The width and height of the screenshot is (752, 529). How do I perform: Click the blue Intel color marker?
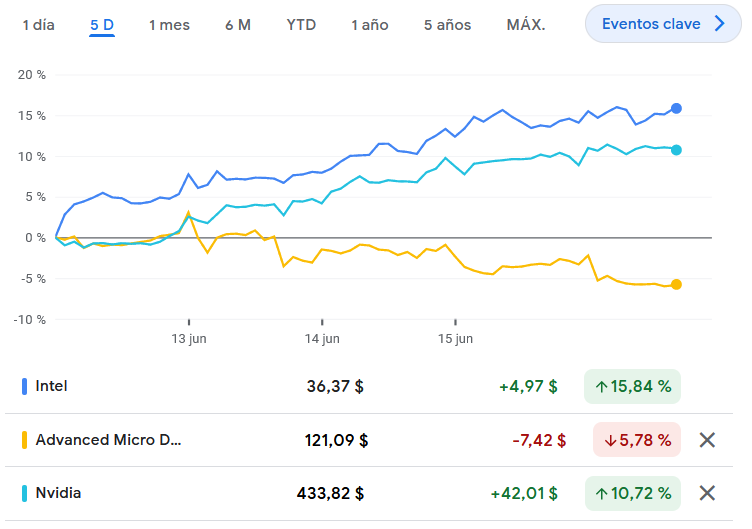coord(24,386)
